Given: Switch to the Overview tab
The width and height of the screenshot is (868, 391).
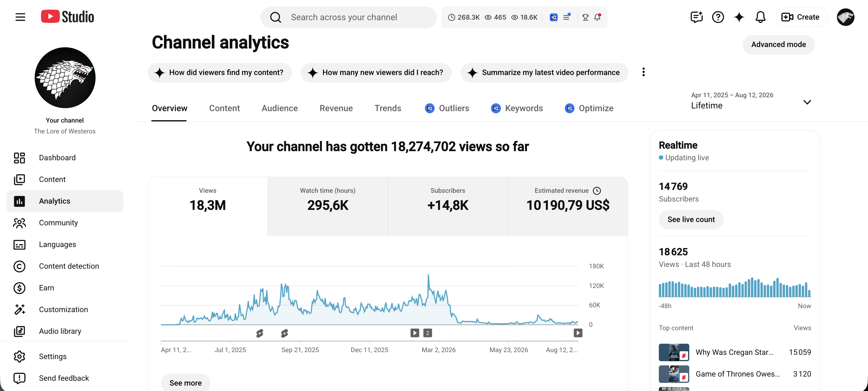Looking at the screenshot, I should tap(169, 108).
